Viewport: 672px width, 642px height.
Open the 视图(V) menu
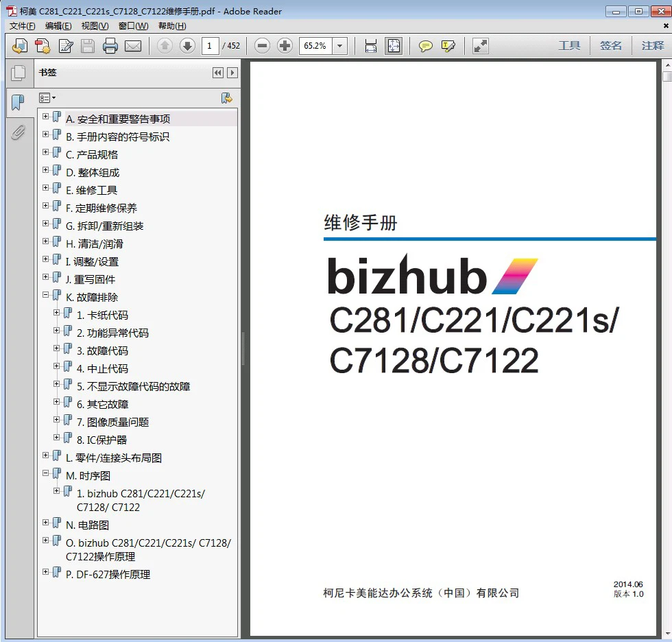click(x=95, y=26)
